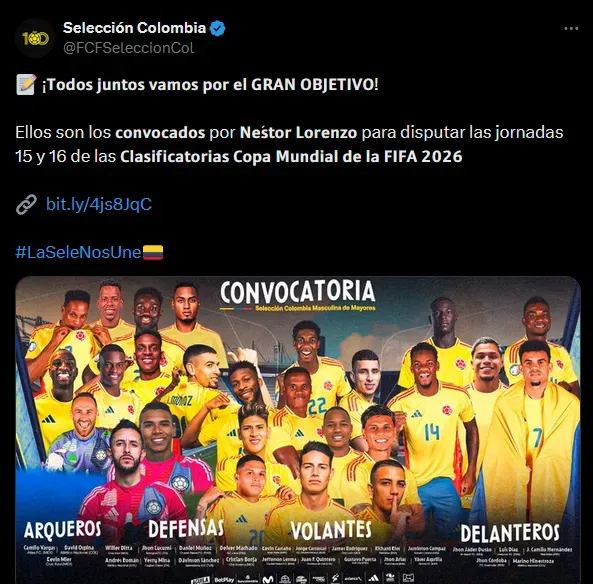Click the Movistar logo in the sponsor strip
593x584 pixels.
pyautogui.click(x=268, y=579)
